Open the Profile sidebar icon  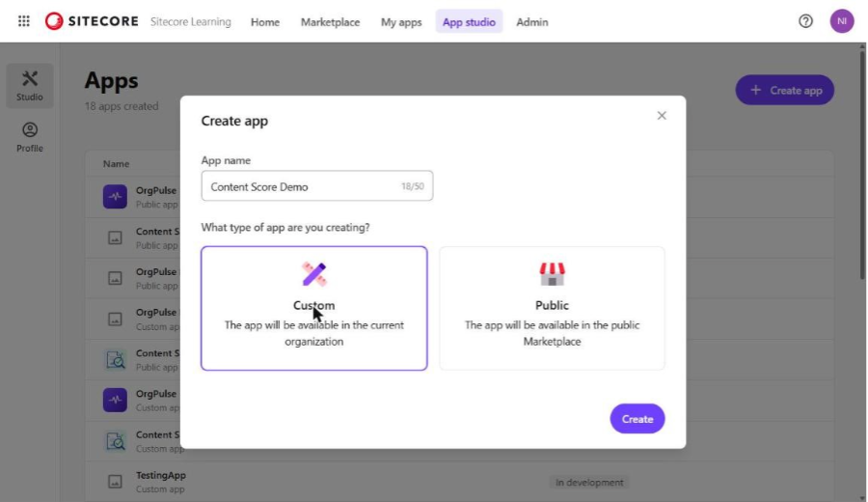pyautogui.click(x=30, y=137)
